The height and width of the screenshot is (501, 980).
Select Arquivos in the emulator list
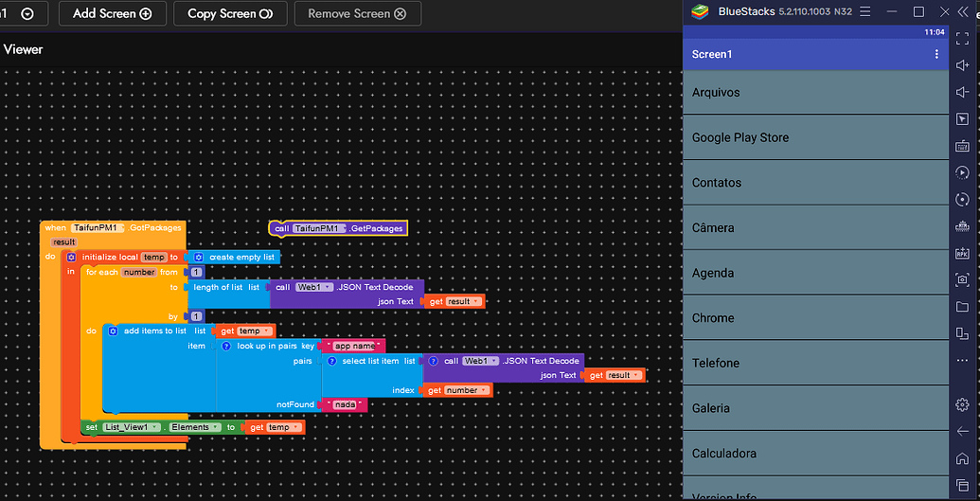[816, 92]
